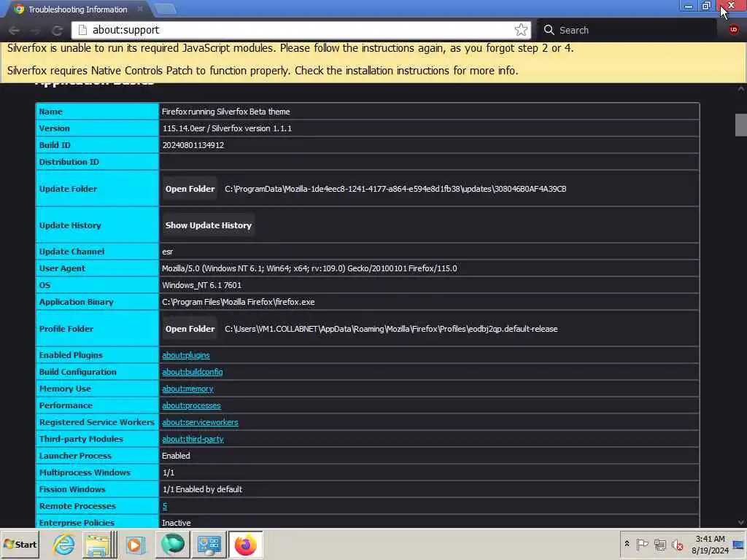747x560 pixels.
Task: Click Show Update History button
Action: coord(208,225)
